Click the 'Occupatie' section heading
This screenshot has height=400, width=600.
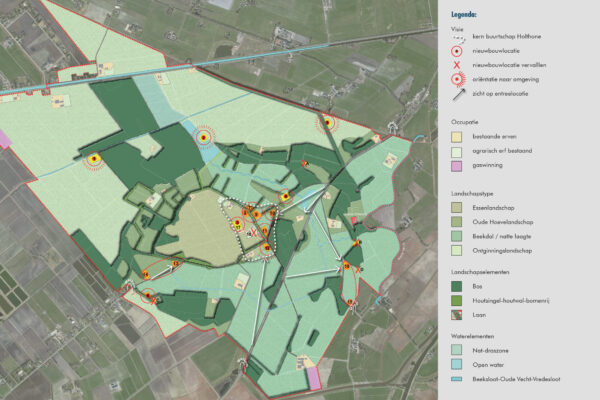[465, 122]
